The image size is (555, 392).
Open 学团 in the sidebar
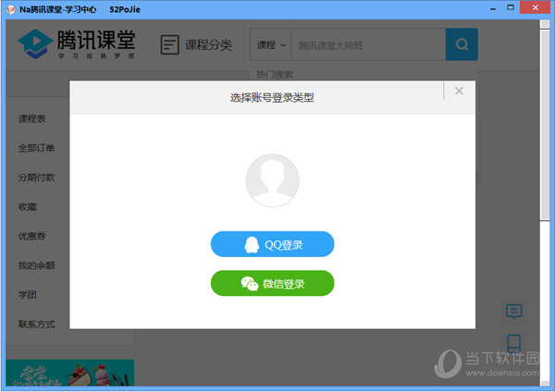click(x=27, y=295)
